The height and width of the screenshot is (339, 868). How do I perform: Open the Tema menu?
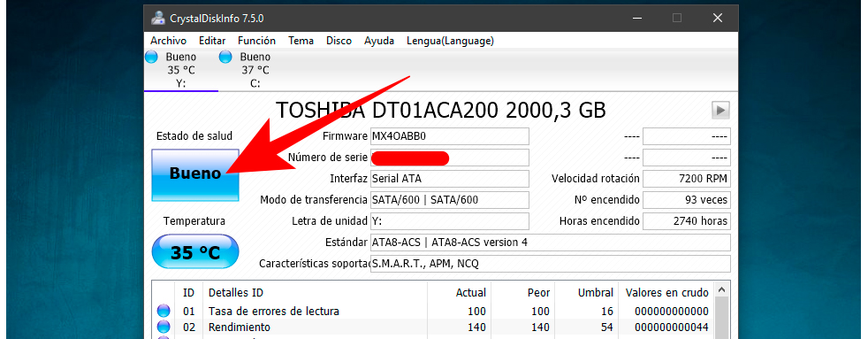(301, 41)
